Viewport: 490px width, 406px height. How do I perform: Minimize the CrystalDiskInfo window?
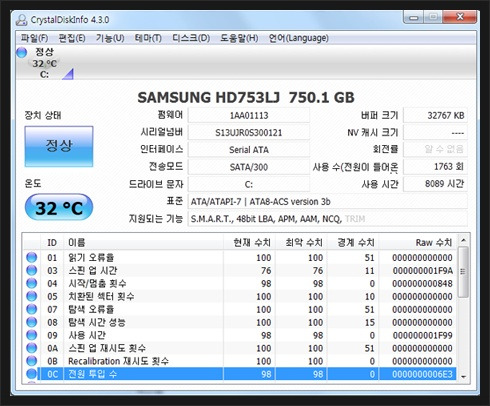[413, 17]
